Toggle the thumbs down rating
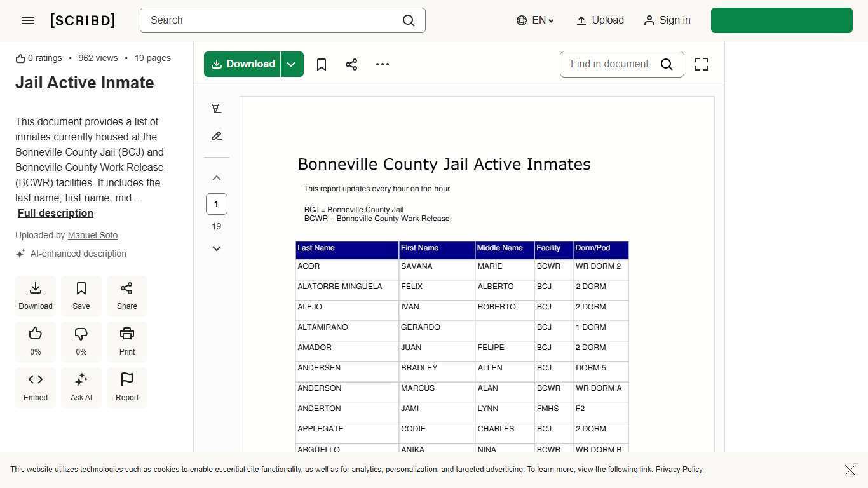The image size is (868, 488). pyautogui.click(x=81, y=341)
